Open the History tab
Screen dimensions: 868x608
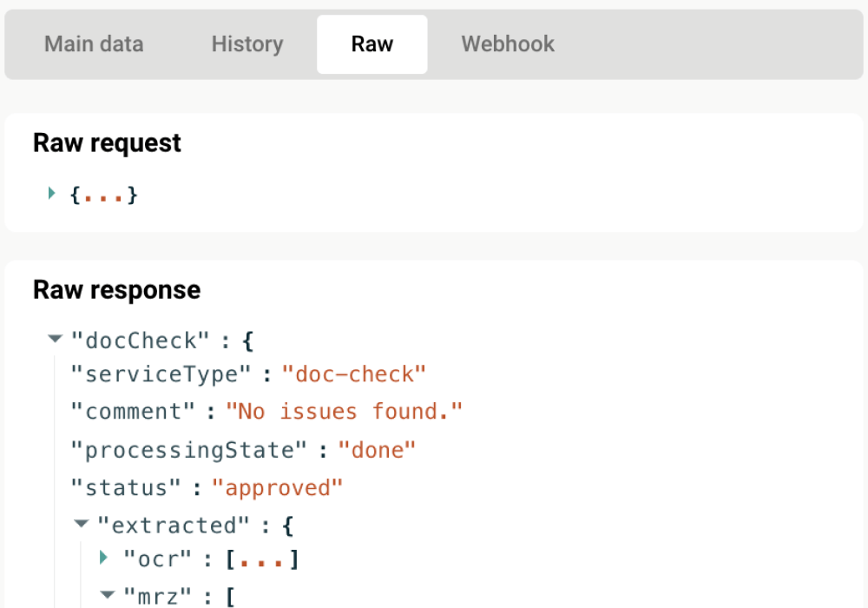(247, 44)
